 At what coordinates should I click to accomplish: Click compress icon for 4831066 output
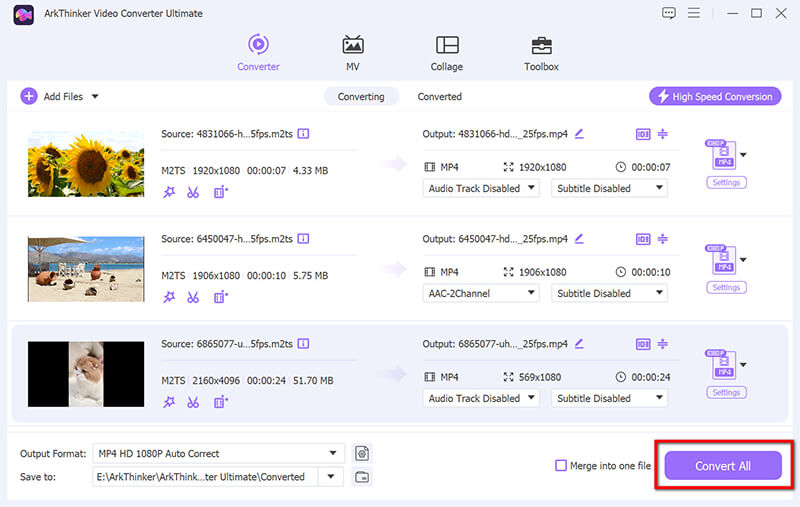click(x=662, y=134)
